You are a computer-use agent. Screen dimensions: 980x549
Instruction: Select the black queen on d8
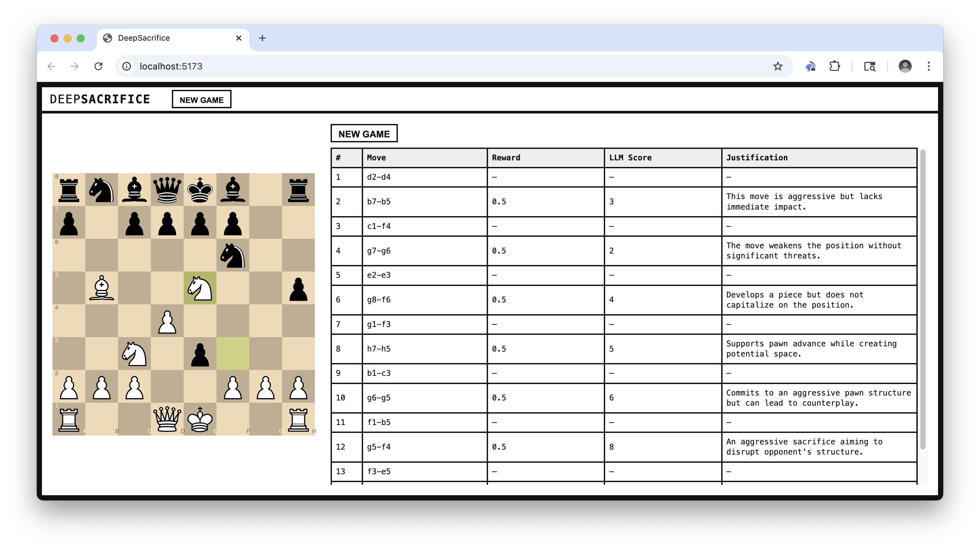click(167, 190)
